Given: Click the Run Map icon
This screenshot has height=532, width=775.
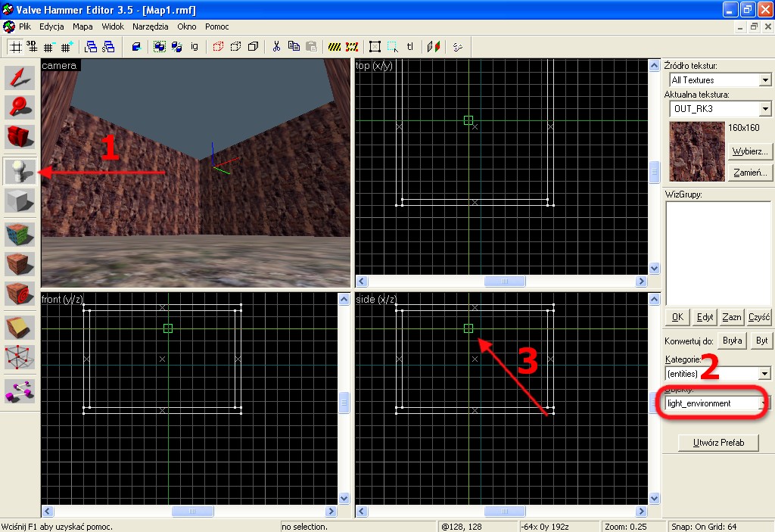Looking at the screenshot, I should click(x=458, y=47).
